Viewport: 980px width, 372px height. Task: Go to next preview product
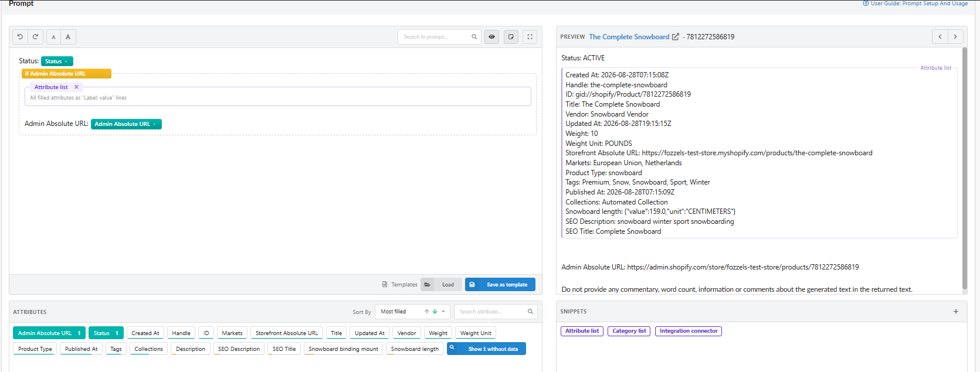[x=955, y=37]
